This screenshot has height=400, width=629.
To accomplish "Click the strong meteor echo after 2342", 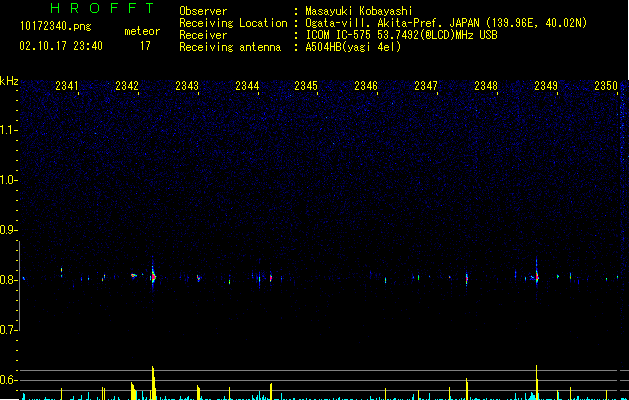I will [x=153, y=276].
